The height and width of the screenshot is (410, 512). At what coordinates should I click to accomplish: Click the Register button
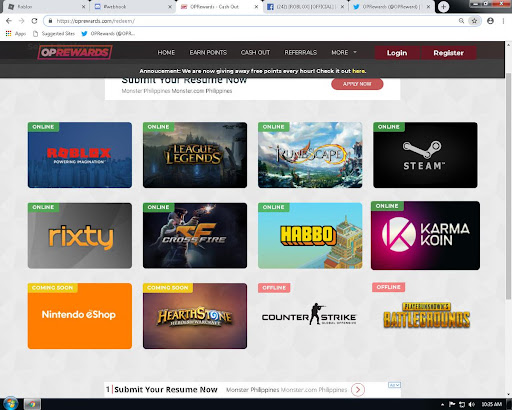click(448, 53)
